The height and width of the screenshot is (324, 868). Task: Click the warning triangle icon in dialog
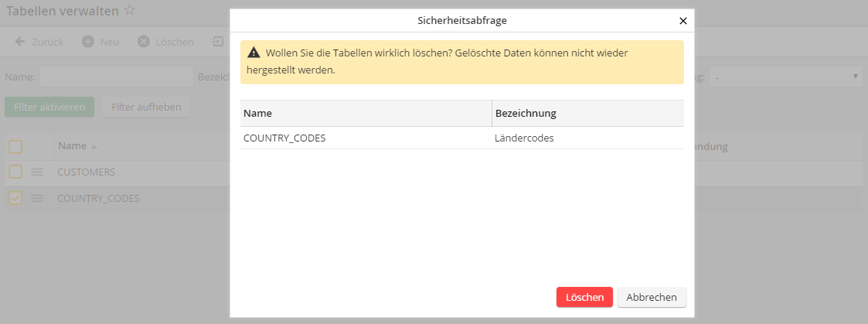click(254, 53)
